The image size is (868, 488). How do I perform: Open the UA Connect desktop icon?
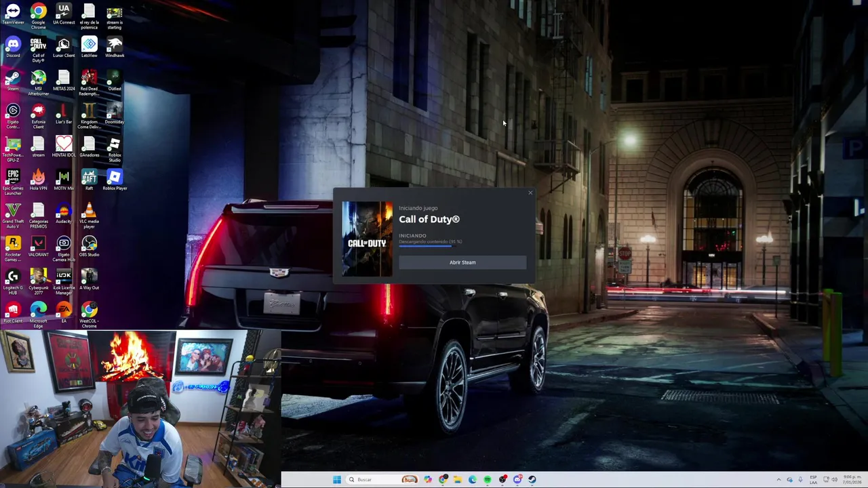pos(64,15)
